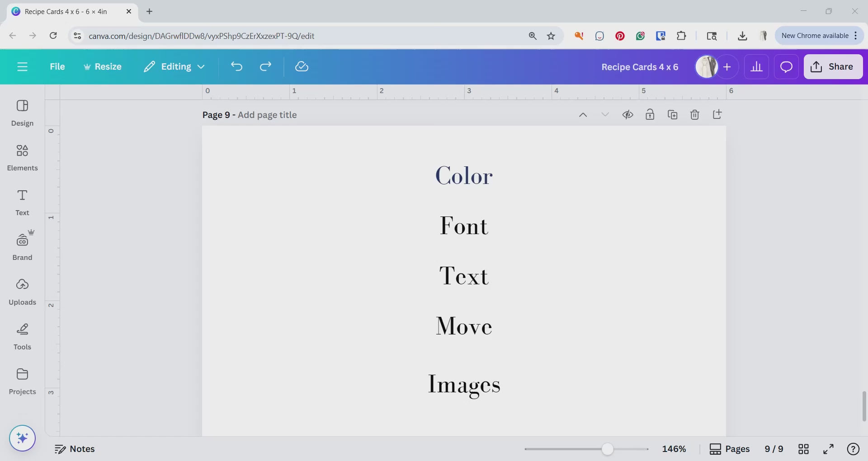Viewport: 868px width, 461px height.
Task: Delete page 9 using trash icon
Action: coord(695,115)
